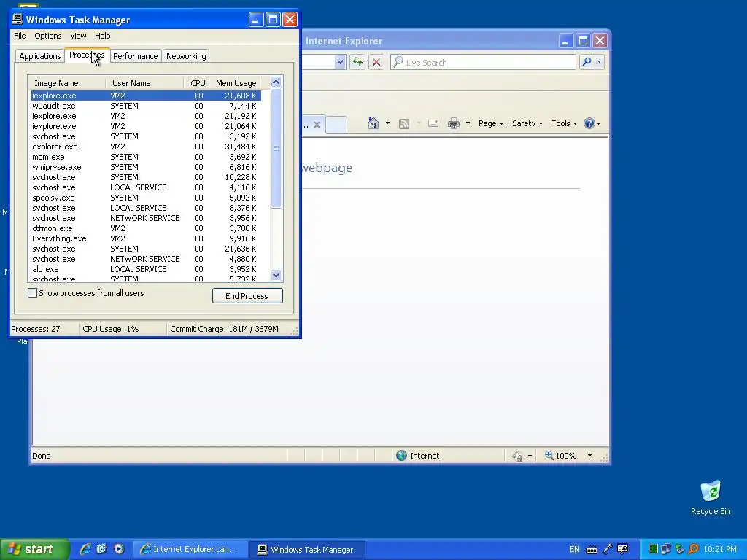
Task: Open the Page dropdown menu
Action: tap(491, 123)
